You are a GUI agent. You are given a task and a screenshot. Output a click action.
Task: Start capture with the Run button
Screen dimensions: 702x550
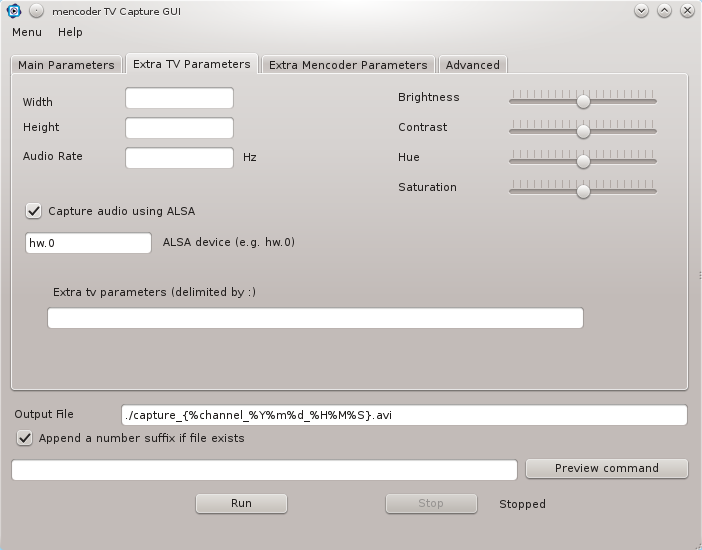pos(241,503)
